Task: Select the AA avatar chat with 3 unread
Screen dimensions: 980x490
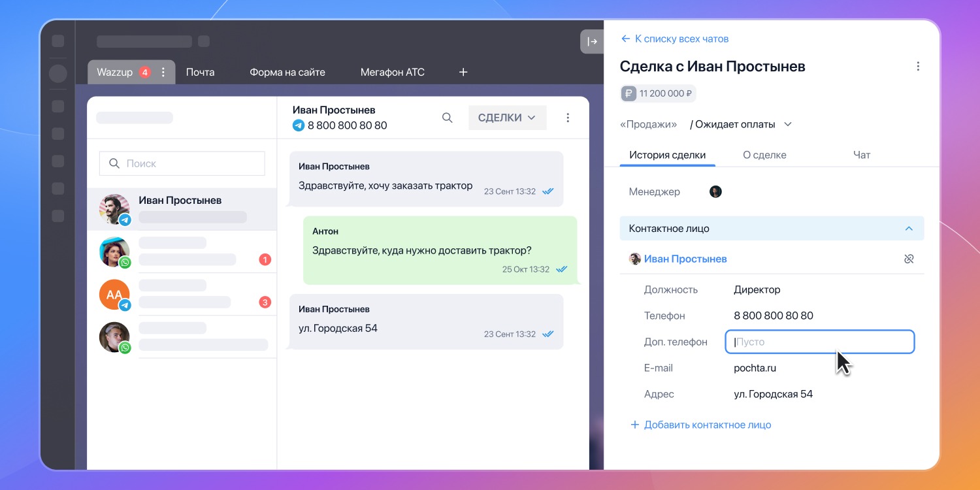Action: 182,295
